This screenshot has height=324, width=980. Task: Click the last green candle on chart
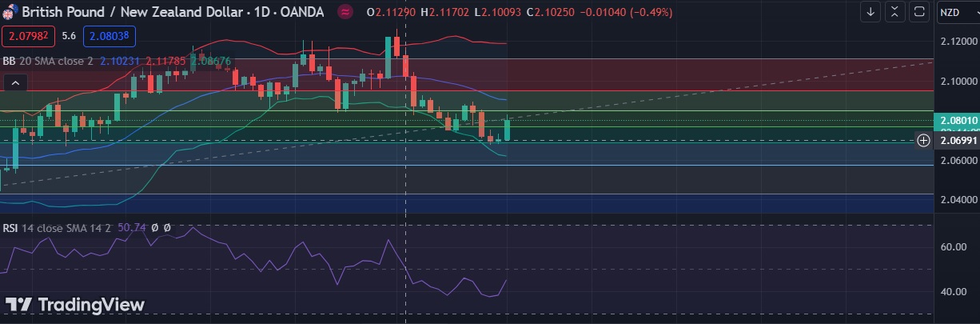(507, 130)
